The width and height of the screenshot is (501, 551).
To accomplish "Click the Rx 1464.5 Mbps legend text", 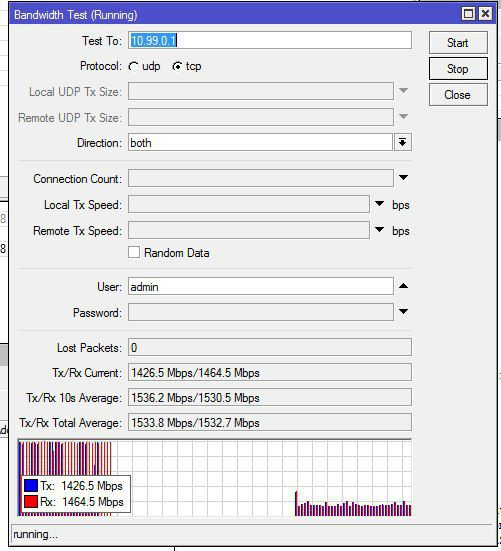I will (x=82, y=501).
